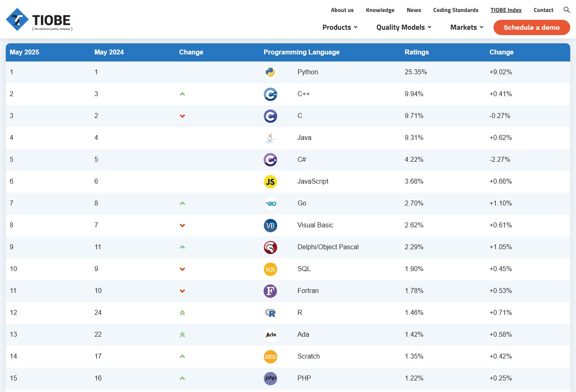The image size is (576, 392).
Task: Click the C language icon
Action: pos(270,116)
